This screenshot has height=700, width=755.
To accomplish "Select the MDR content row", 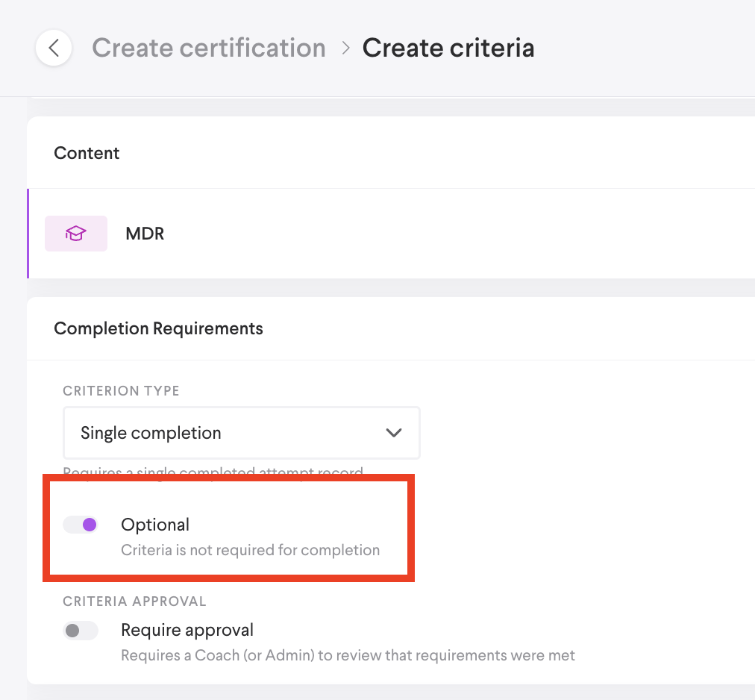I will click(x=373, y=234).
